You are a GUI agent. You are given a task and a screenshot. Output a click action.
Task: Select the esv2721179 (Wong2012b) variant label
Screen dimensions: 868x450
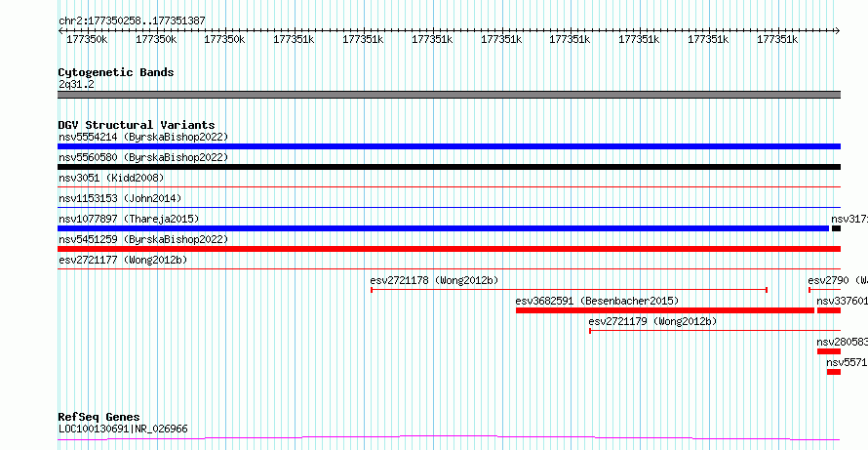pyautogui.click(x=652, y=321)
